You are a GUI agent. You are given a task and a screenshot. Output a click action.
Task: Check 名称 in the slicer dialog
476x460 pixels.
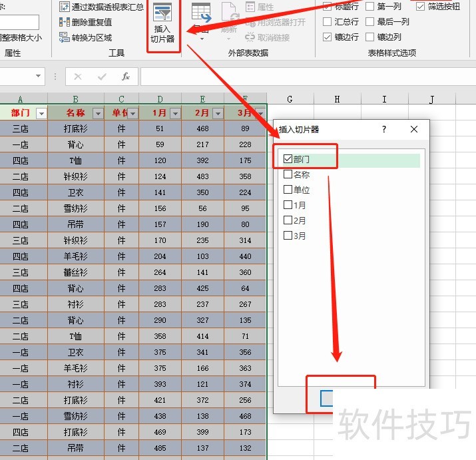tap(288, 174)
